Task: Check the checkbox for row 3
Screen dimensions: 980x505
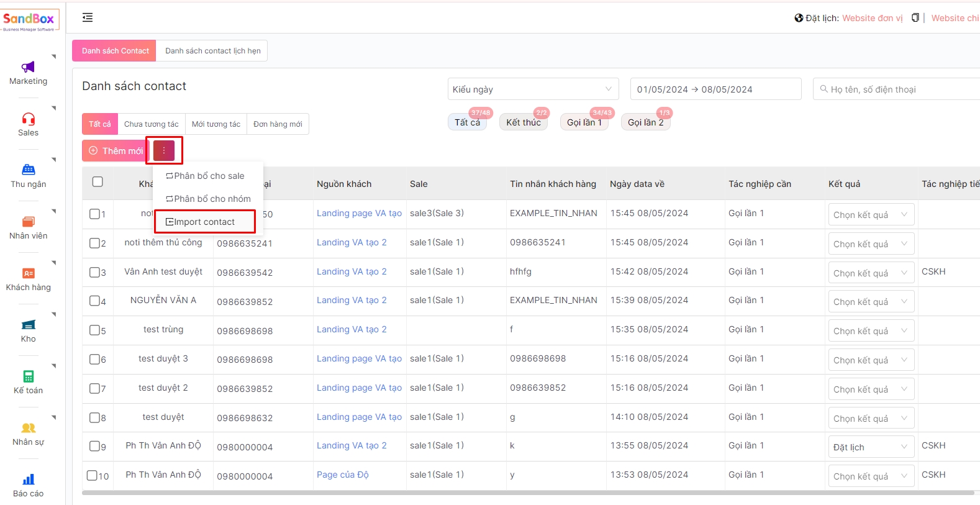Action: click(94, 272)
